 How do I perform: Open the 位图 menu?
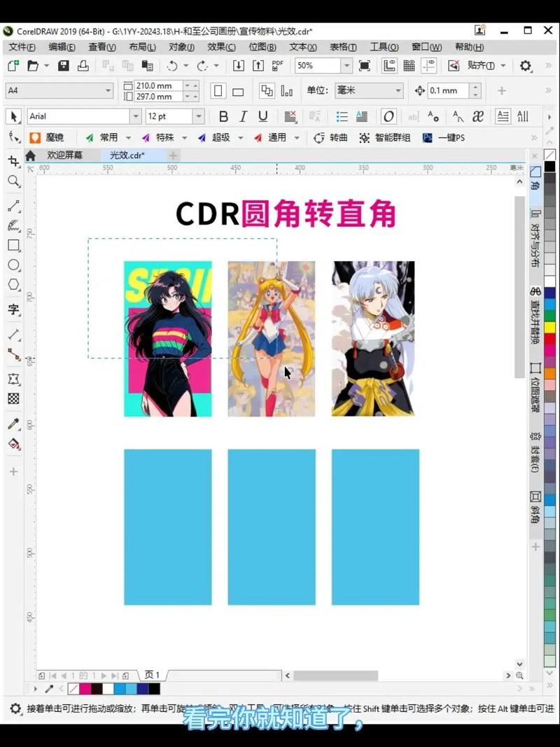pyautogui.click(x=262, y=47)
